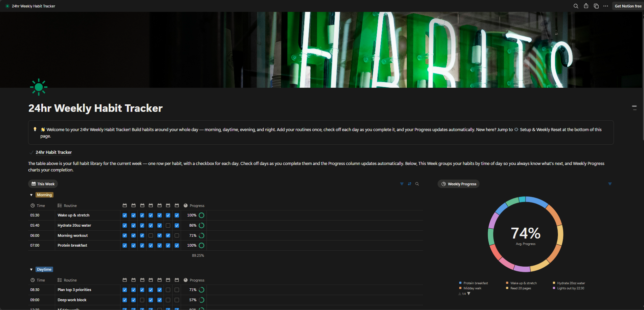Collapse the Morning group
Image resolution: width=644 pixels, height=310 pixels.
click(x=31, y=195)
